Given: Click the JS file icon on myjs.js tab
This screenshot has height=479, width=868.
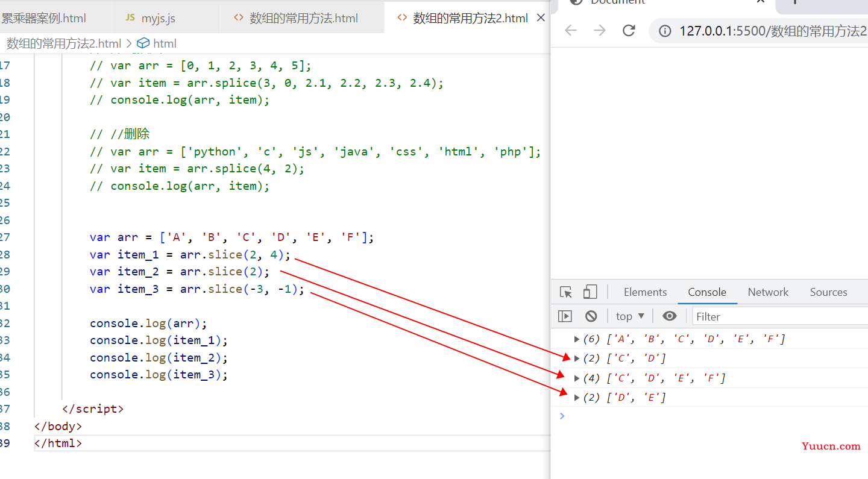Looking at the screenshot, I should point(130,18).
